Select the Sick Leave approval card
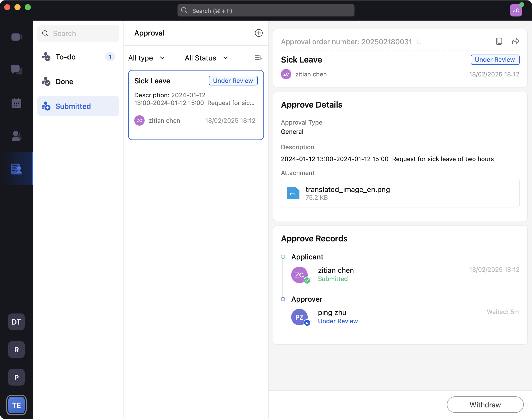 (196, 105)
